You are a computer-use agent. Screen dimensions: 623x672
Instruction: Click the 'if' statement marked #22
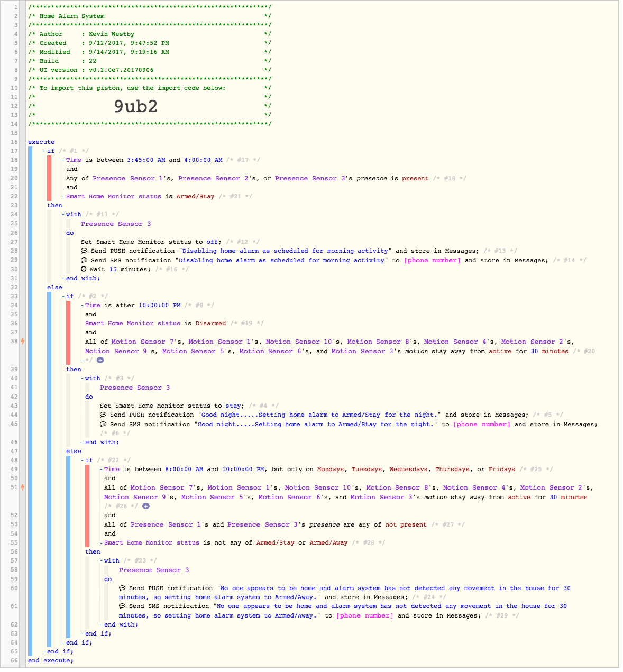[89, 460]
